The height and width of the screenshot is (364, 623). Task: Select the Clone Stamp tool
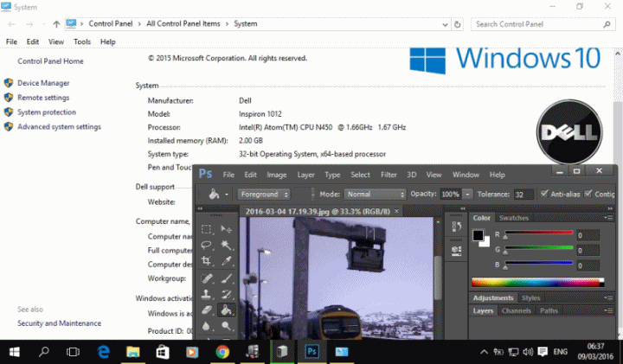pos(206,294)
